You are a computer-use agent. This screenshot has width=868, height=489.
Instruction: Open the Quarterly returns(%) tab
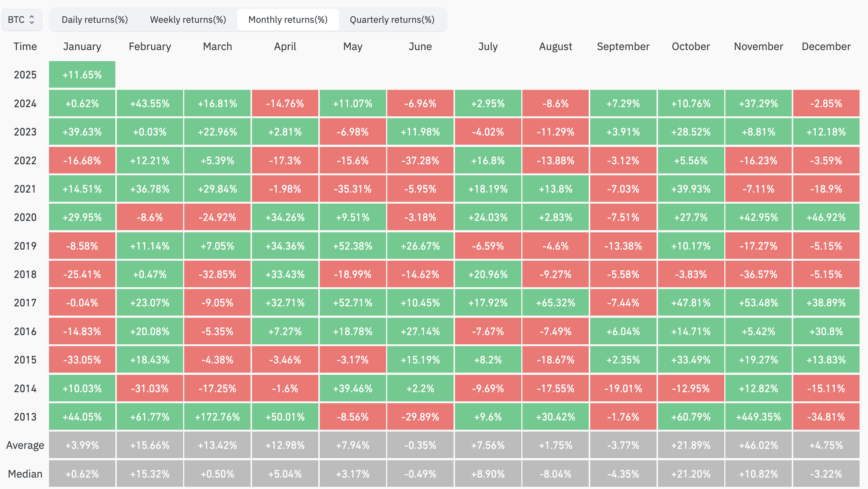(392, 20)
